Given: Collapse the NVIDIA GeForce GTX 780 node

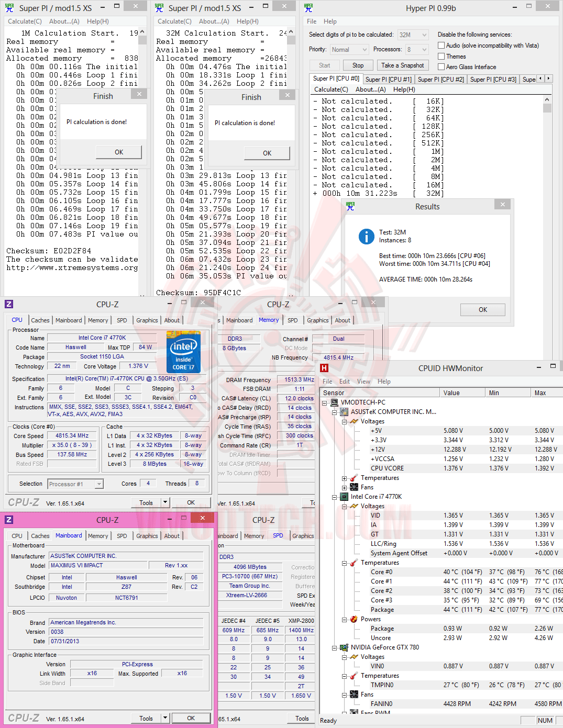Looking at the screenshot, I should (334, 647).
